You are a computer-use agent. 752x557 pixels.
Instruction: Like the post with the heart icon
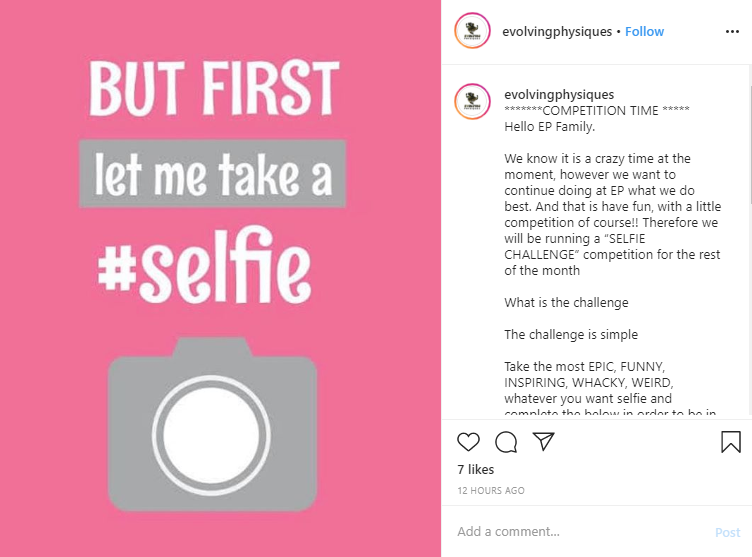pos(468,442)
